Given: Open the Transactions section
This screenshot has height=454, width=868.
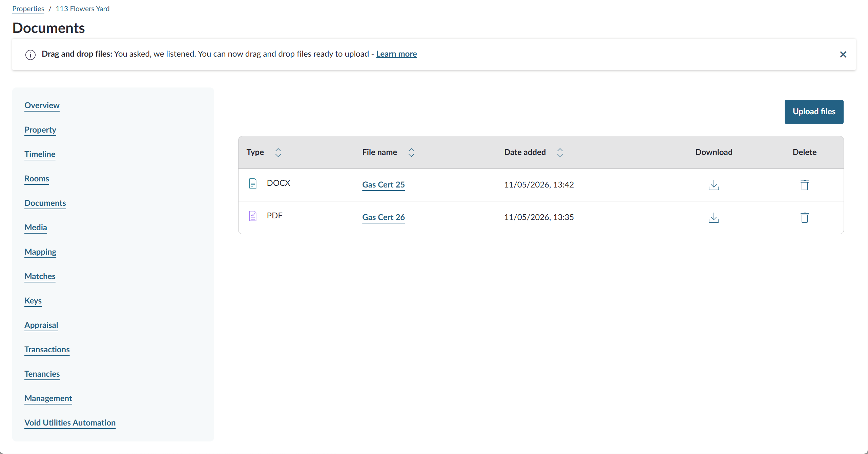Looking at the screenshot, I should (47, 350).
